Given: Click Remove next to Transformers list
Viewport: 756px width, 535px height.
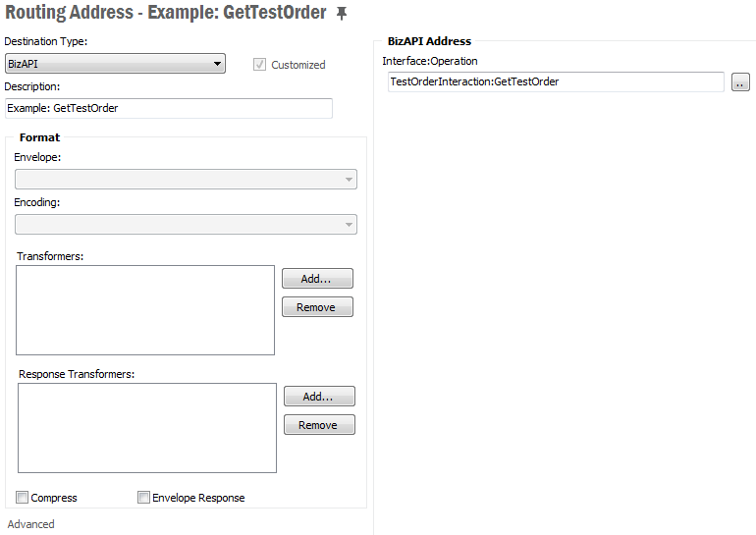Looking at the screenshot, I should point(317,307).
